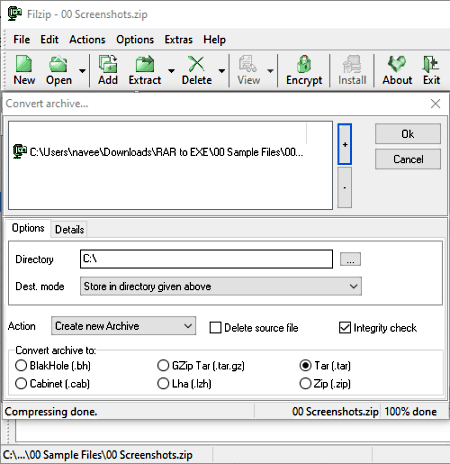Click the Cancel button
Image resolution: width=450 pixels, height=464 pixels.
coord(408,159)
